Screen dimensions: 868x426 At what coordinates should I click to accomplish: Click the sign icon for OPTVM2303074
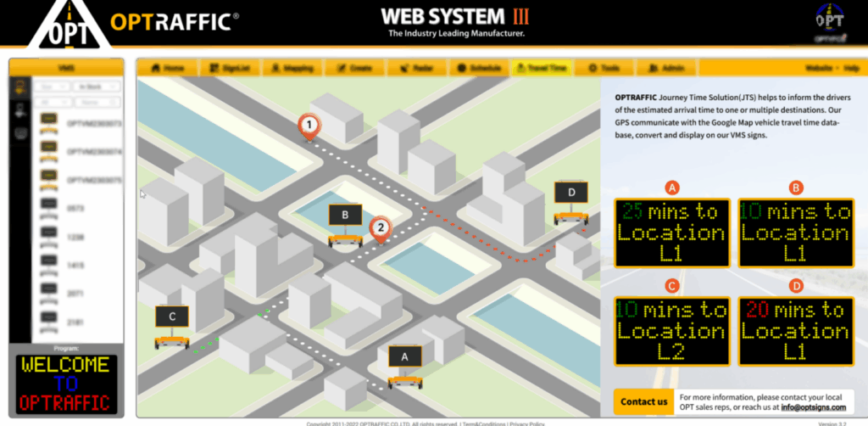[48, 151]
